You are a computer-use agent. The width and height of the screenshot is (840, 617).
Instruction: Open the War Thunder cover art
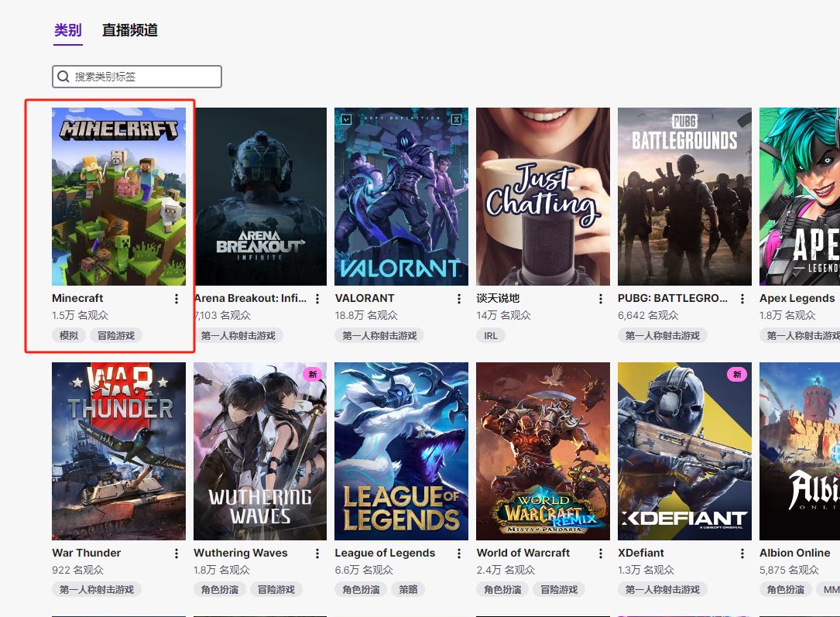pos(119,451)
